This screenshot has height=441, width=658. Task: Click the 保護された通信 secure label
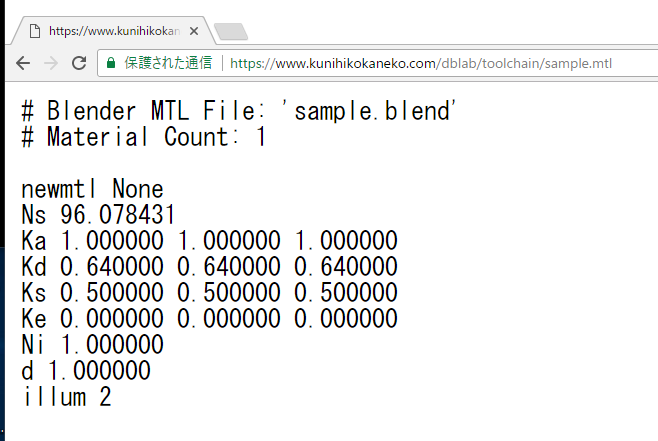click(167, 63)
